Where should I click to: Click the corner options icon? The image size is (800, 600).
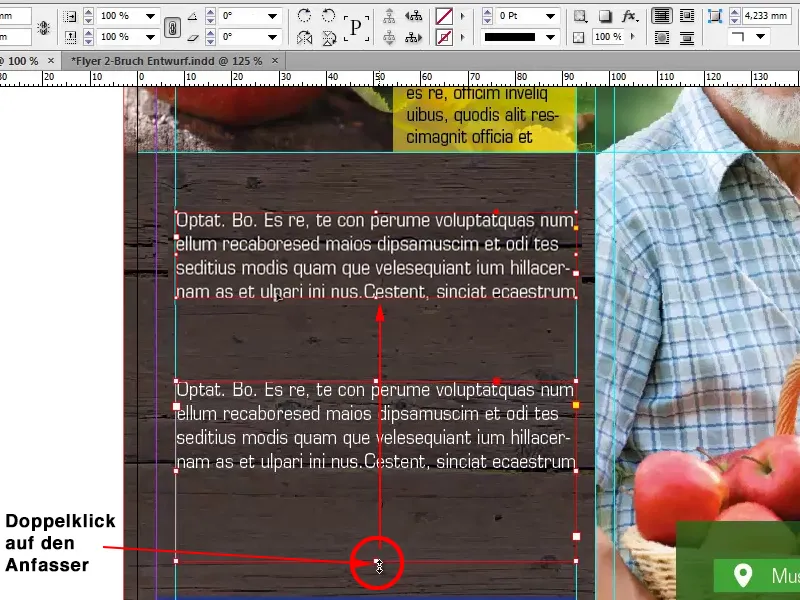pyautogui.click(x=715, y=16)
